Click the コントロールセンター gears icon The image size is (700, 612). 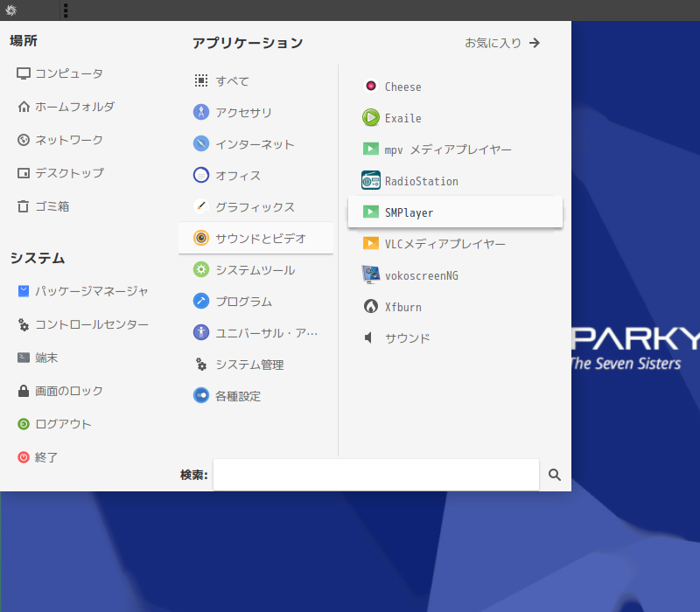[24, 324]
